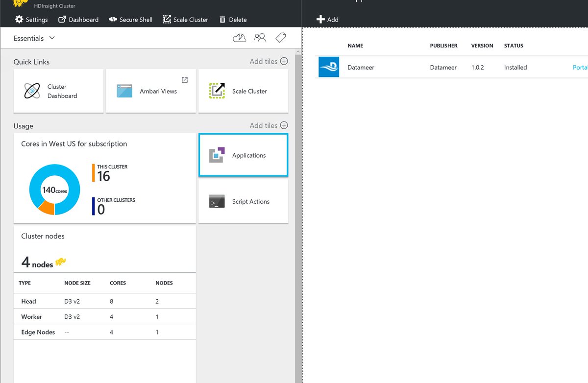Click the Datameer application logo
Screen dimensions: 588x383
[329, 67]
